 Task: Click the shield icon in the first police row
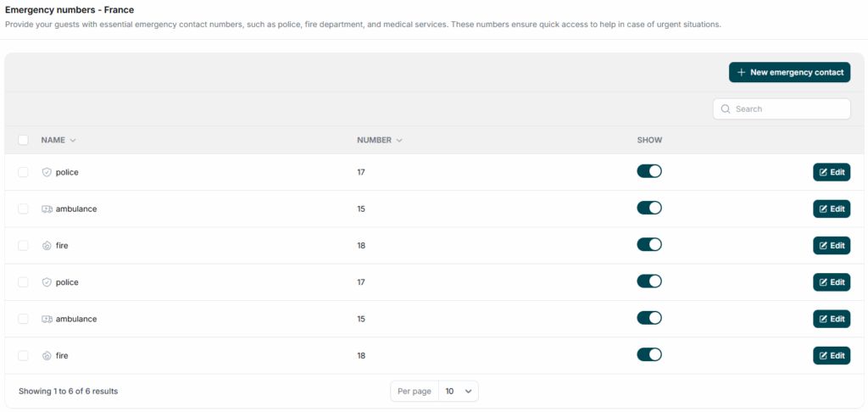click(47, 172)
